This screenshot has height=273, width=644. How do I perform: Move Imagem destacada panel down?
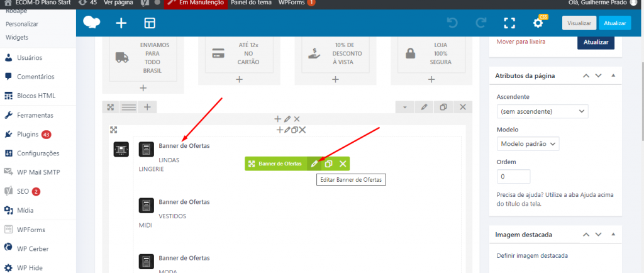(599, 235)
